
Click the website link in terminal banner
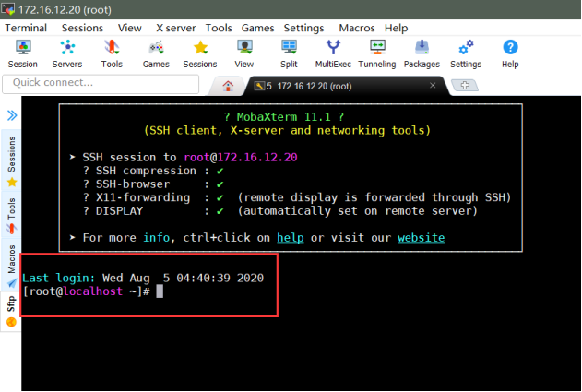[x=421, y=238]
